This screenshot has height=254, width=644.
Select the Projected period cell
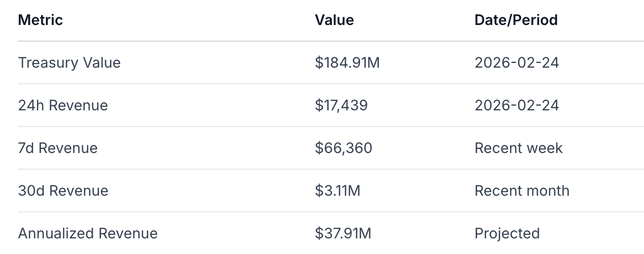pyautogui.click(x=507, y=234)
